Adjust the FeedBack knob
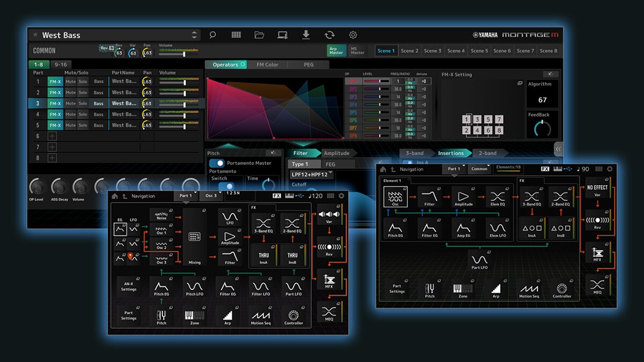Screen dimensions: 644x362 pyautogui.click(x=543, y=128)
